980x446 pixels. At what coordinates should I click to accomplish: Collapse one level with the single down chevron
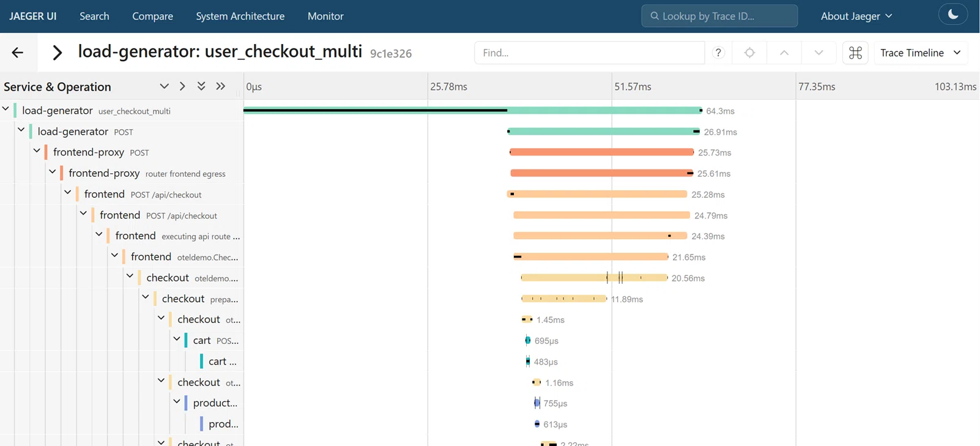pyautogui.click(x=164, y=86)
